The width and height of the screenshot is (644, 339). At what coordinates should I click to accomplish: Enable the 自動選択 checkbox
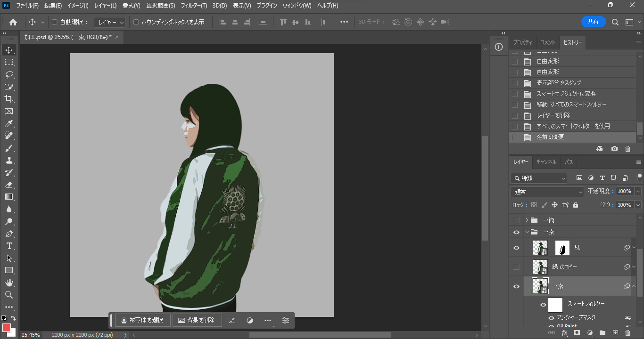54,22
